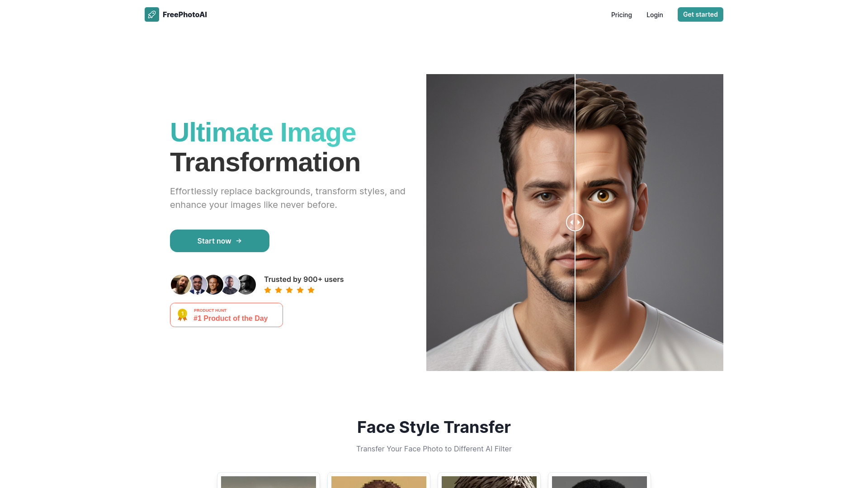Click the left arrow on comparison slider

point(571,222)
